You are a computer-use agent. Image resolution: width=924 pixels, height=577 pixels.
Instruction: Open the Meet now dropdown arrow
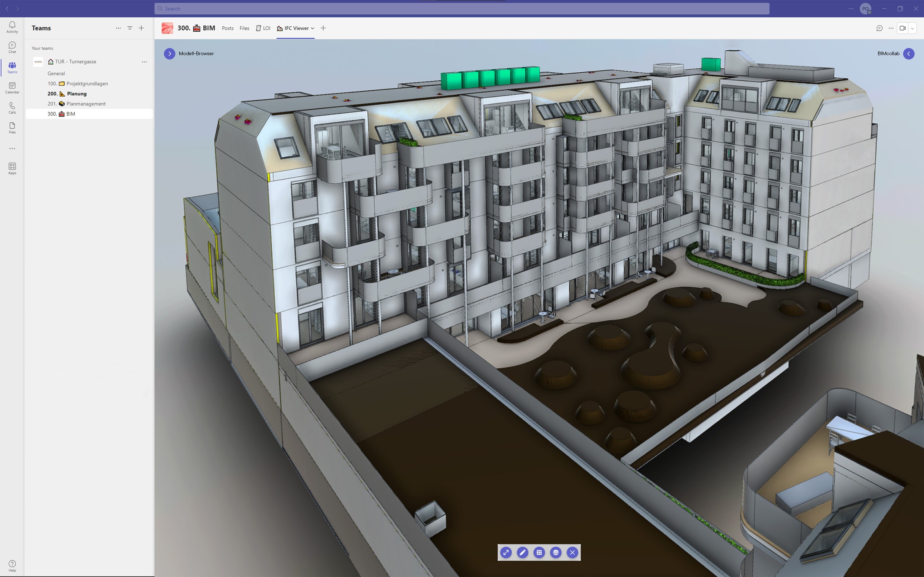tap(913, 28)
